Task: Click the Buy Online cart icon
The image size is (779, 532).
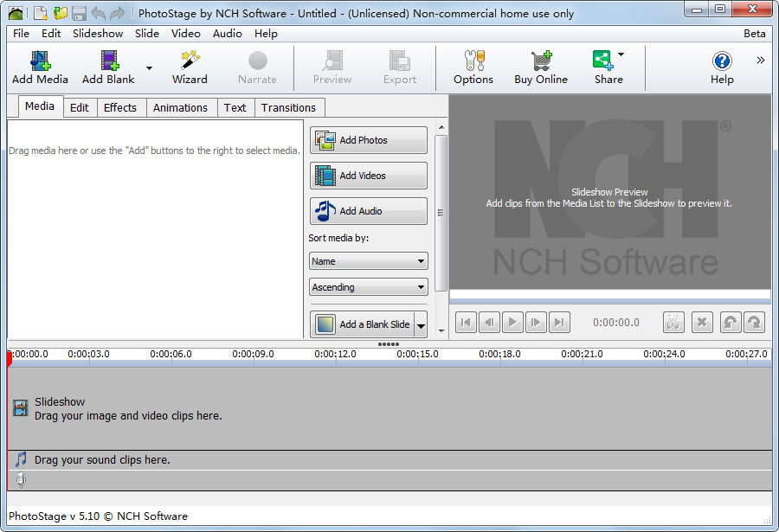Action: (541, 67)
